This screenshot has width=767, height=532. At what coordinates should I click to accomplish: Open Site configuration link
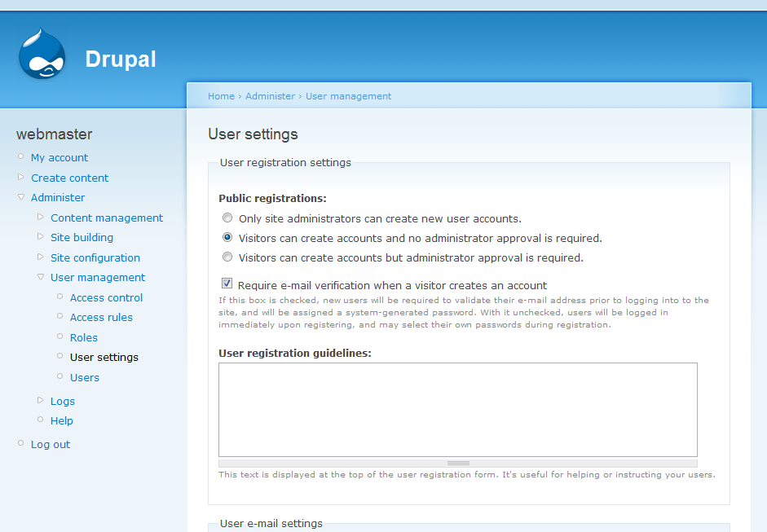point(95,257)
